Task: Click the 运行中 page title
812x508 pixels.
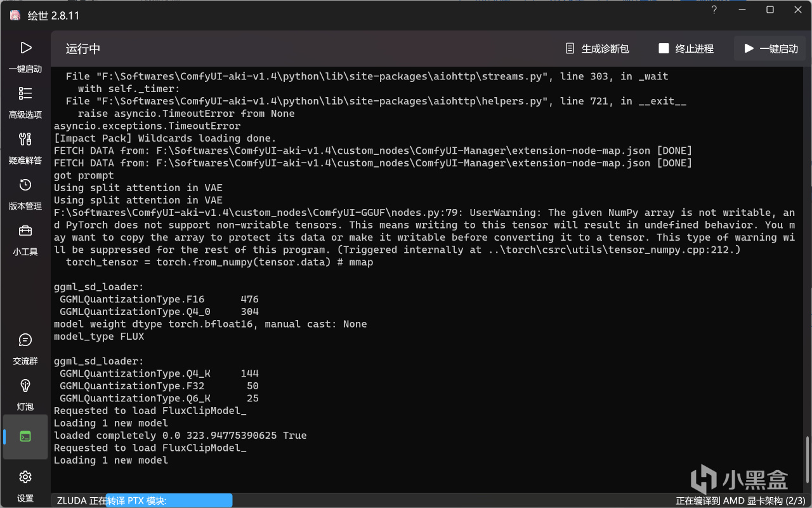Action: click(x=83, y=49)
